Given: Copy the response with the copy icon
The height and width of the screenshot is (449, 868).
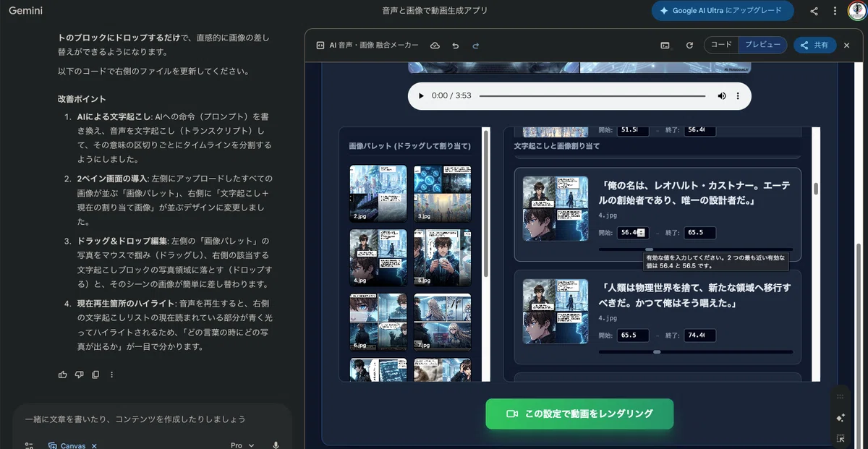Looking at the screenshot, I should [95, 375].
